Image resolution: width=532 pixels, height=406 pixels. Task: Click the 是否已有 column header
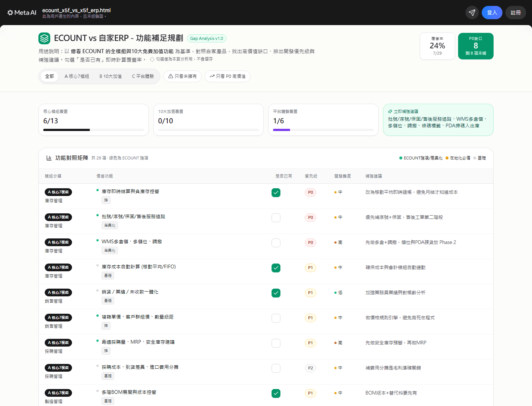(284, 176)
